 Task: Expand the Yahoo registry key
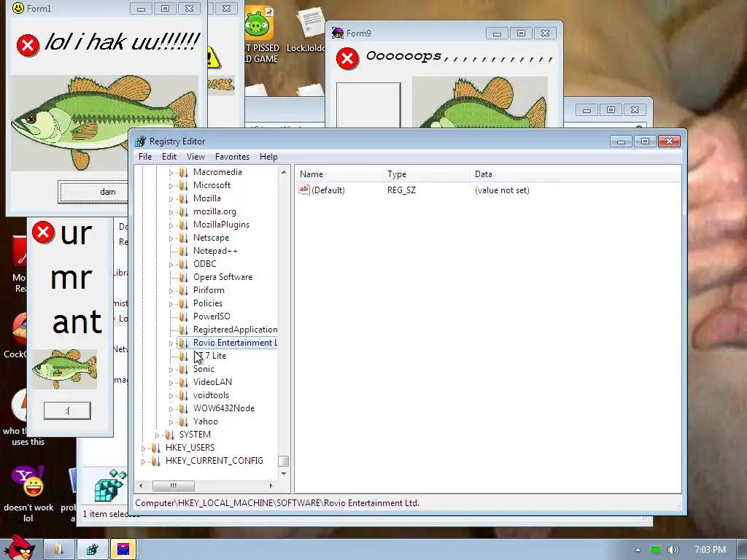(171, 422)
